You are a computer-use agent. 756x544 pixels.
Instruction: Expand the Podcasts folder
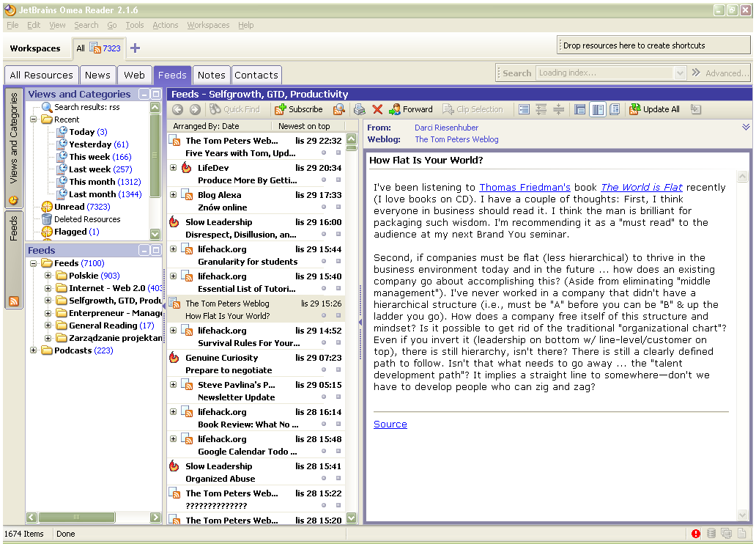33,350
